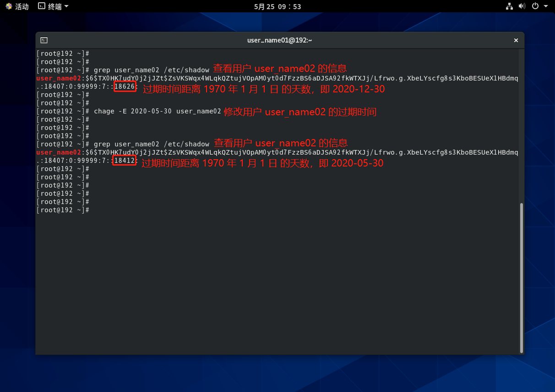Click terminal window icon in title bar
555x392 pixels.
(x=44, y=40)
